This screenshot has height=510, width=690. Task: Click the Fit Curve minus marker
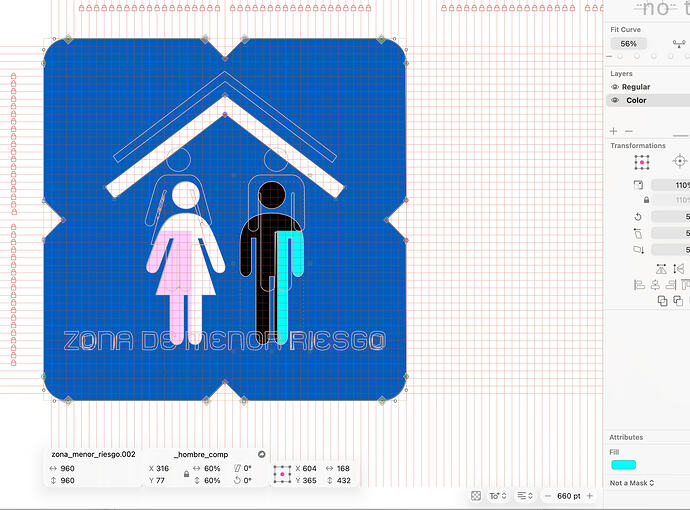609,56
